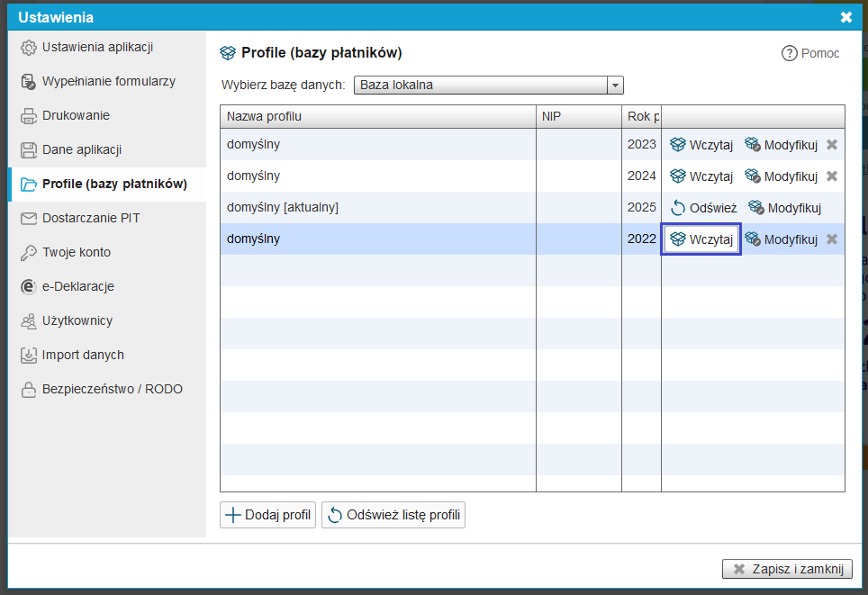
Task: Load the 2023 profile with Wczytaj
Action: coord(701,145)
